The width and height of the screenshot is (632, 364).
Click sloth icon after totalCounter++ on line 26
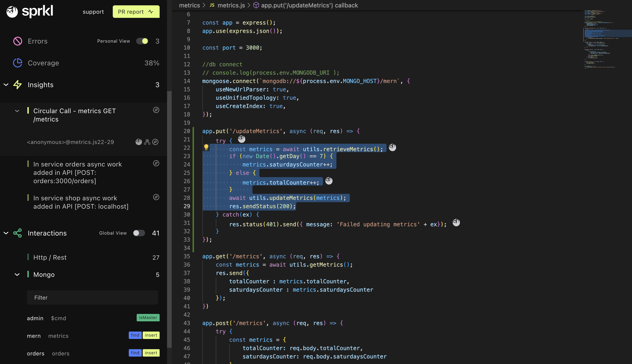click(329, 181)
